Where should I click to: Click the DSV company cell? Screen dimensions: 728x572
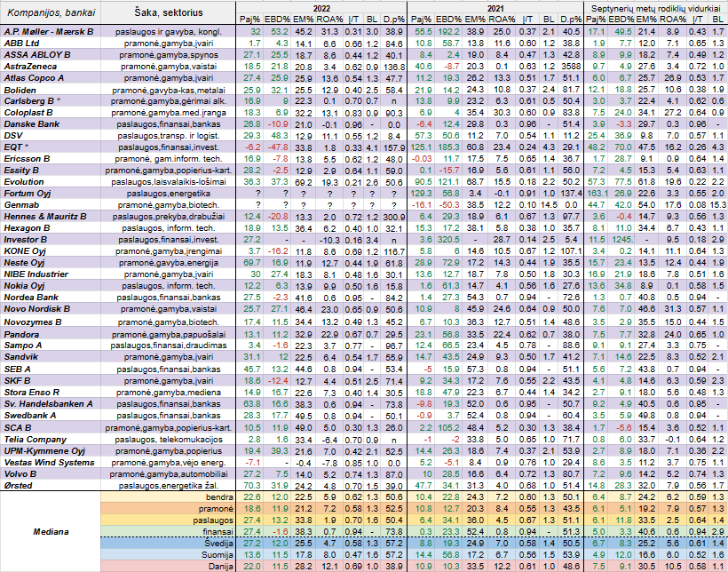pos(51,135)
